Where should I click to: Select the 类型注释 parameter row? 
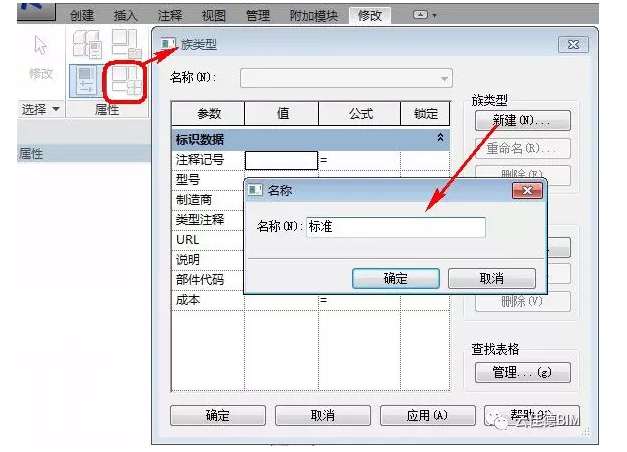(208, 220)
